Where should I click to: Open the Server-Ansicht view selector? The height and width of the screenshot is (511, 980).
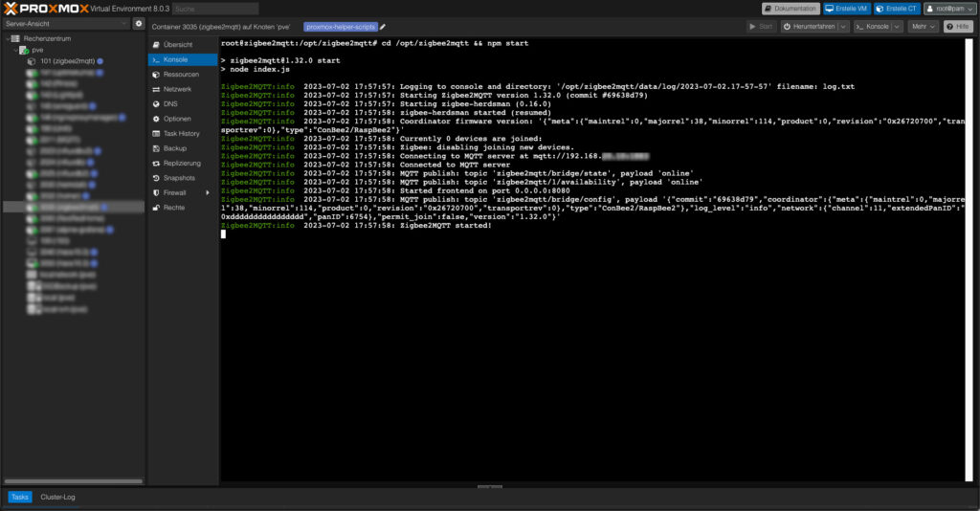point(65,24)
